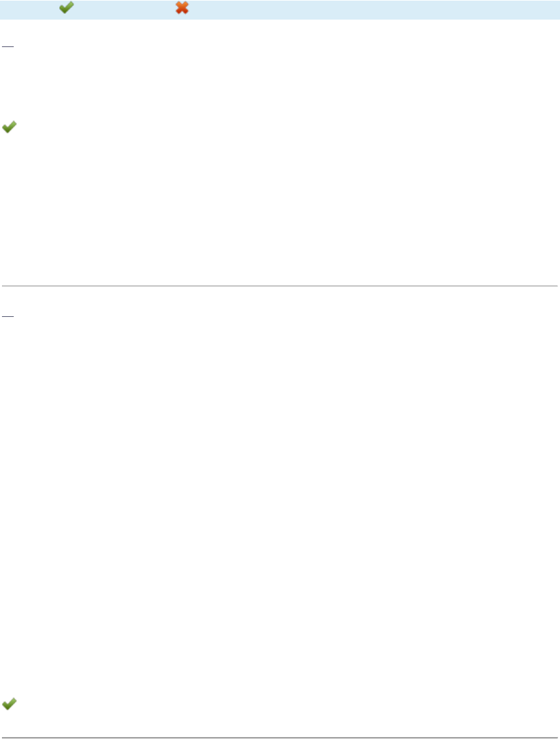Open the short underlined link in the first section
This screenshot has height=739, width=560.
pos(7,47)
